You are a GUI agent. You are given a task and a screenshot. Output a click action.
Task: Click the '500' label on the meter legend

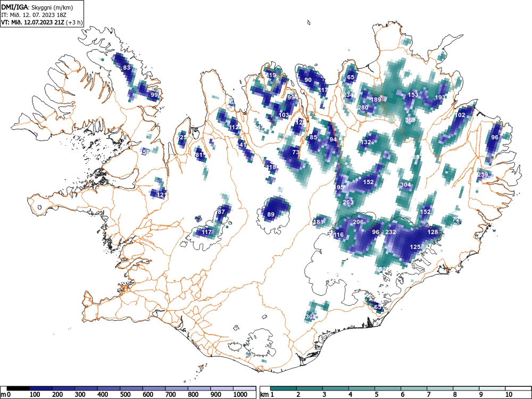[126, 395]
